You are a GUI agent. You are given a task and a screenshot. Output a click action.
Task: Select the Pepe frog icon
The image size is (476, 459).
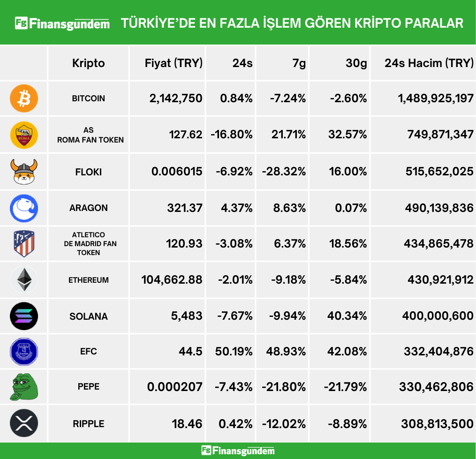click(24, 387)
